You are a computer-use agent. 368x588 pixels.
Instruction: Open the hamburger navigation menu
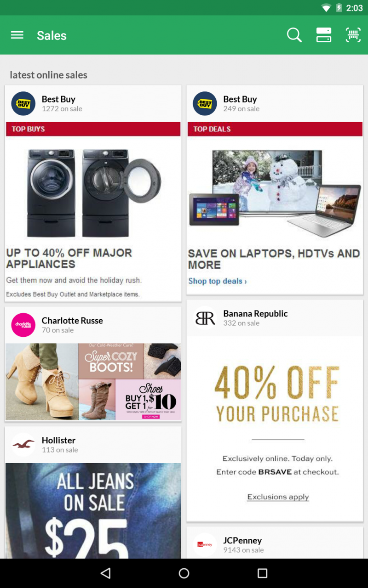point(17,35)
